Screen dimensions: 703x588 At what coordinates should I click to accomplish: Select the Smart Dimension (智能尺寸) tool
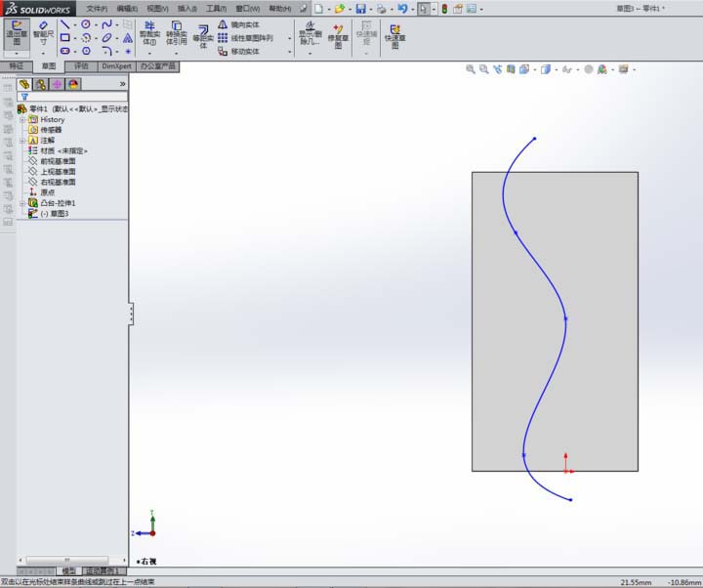coord(43,33)
